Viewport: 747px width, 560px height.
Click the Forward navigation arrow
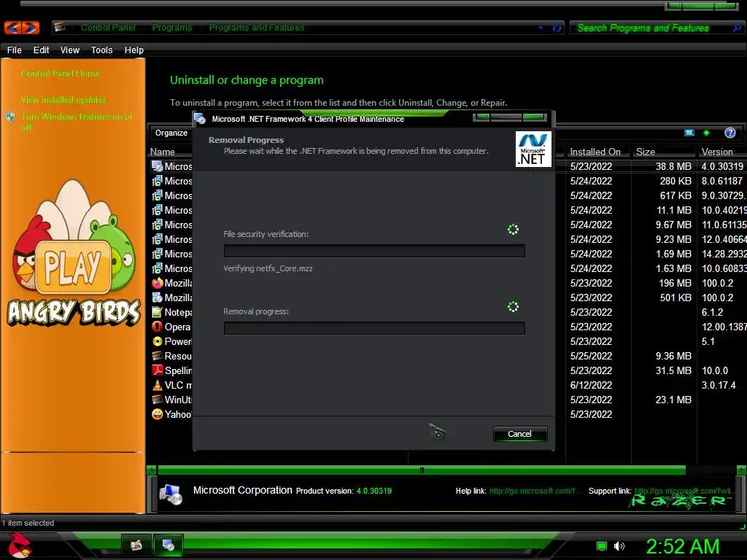pyautogui.click(x=31, y=28)
